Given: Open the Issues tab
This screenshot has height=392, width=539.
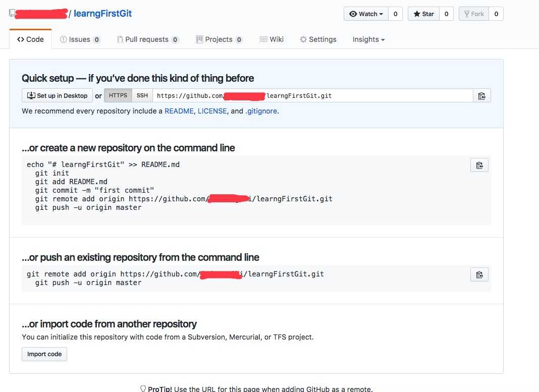Looking at the screenshot, I should click(80, 39).
